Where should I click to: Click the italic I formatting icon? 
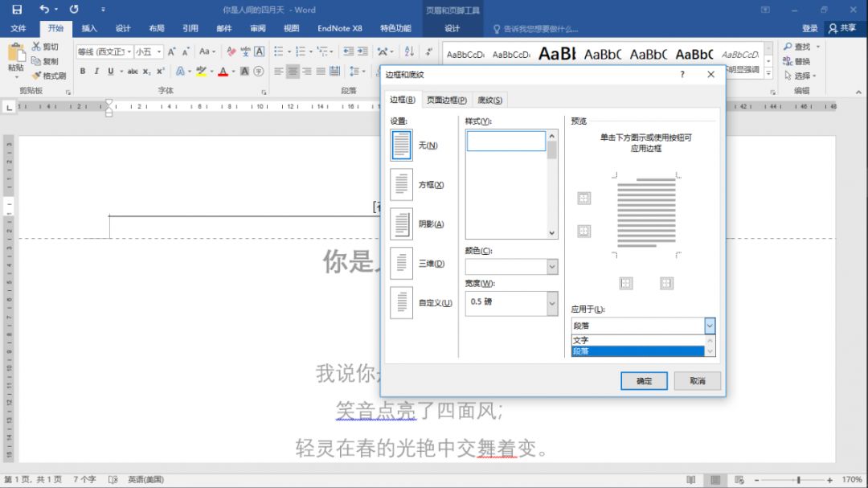[96, 71]
